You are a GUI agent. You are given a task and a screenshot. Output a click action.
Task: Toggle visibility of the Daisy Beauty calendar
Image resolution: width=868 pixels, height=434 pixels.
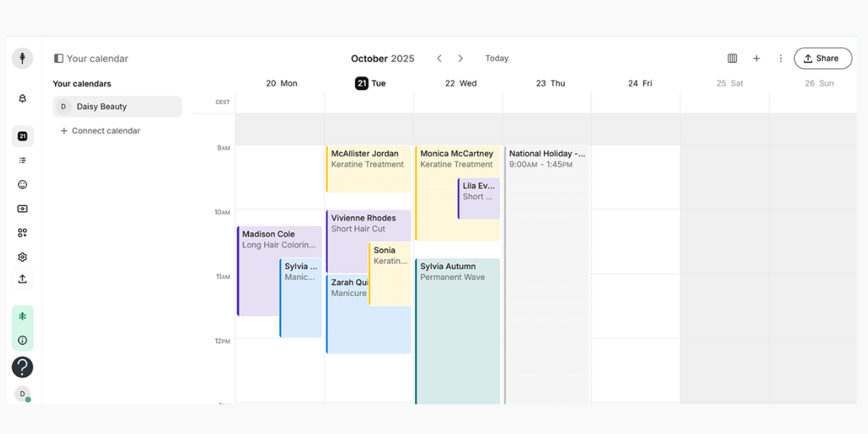[x=117, y=106]
